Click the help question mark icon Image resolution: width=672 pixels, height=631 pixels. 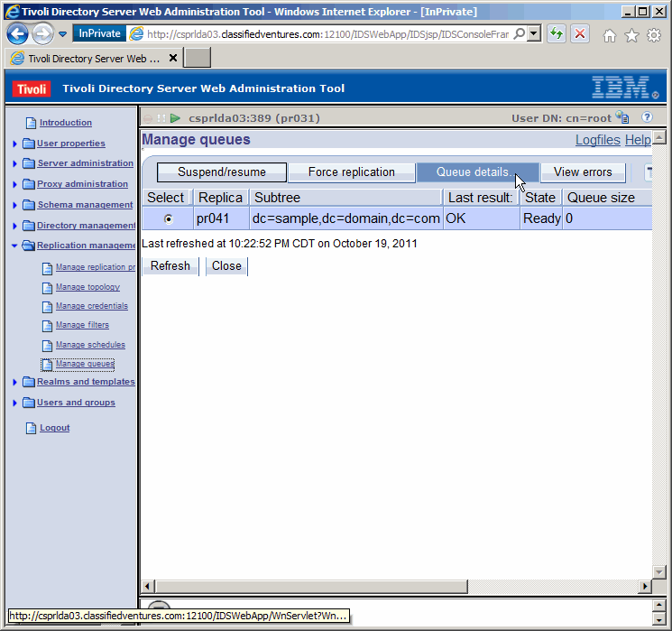(x=647, y=117)
